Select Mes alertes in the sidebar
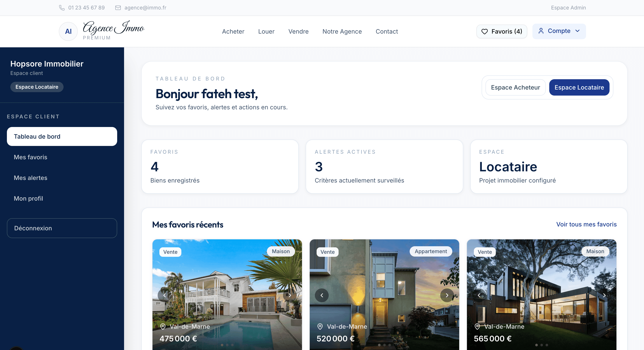Viewport: 644px width, 350px height. tap(31, 178)
